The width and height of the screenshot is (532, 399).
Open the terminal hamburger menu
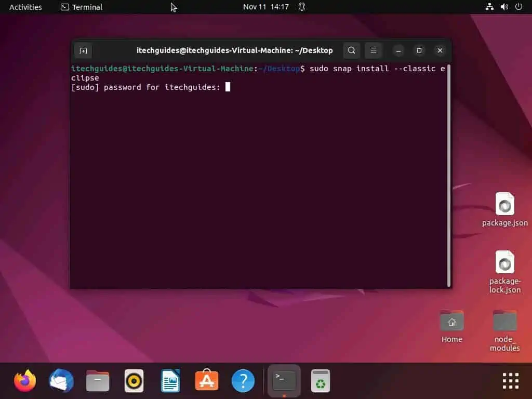373,50
